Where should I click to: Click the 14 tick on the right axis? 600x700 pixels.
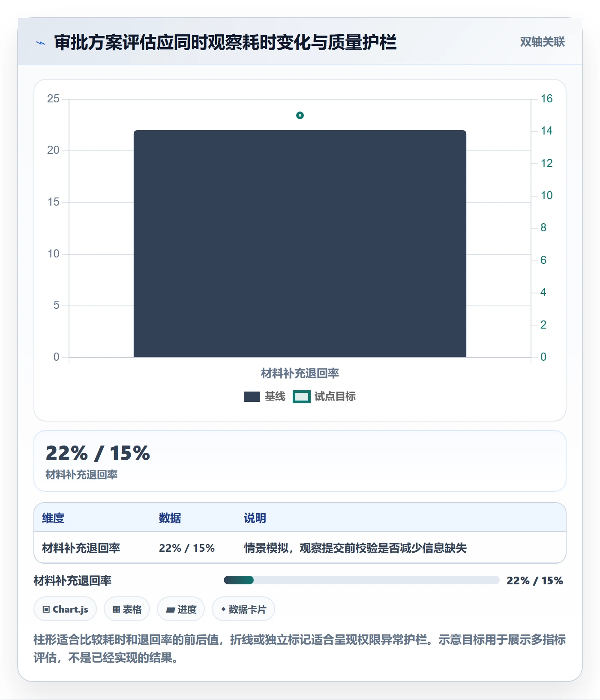click(x=546, y=131)
